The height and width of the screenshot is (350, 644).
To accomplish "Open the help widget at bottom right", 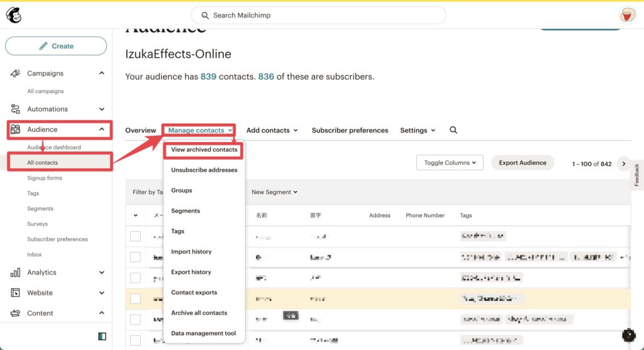I will click(x=628, y=335).
